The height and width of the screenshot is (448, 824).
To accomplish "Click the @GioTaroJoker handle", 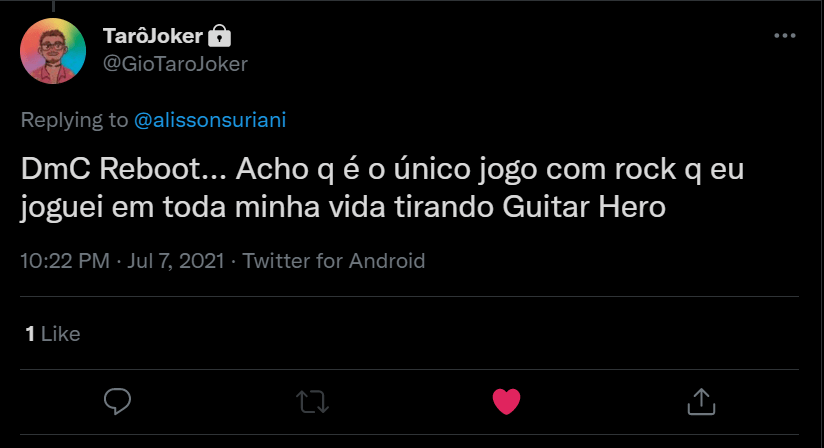I will [x=175, y=63].
